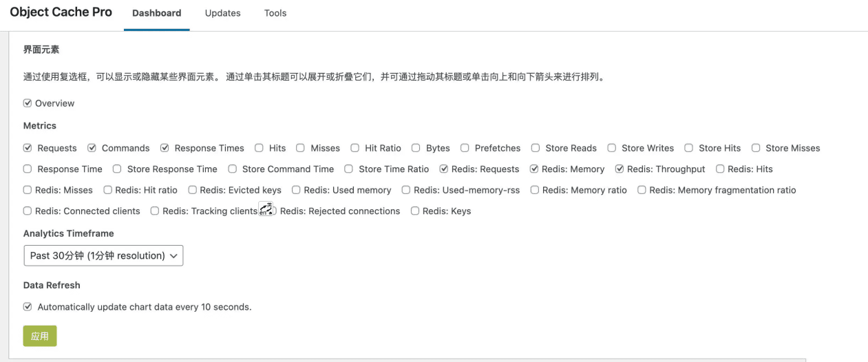Enable the Redis: Connected clients checkbox
This screenshot has height=362, width=868.
pos(28,211)
